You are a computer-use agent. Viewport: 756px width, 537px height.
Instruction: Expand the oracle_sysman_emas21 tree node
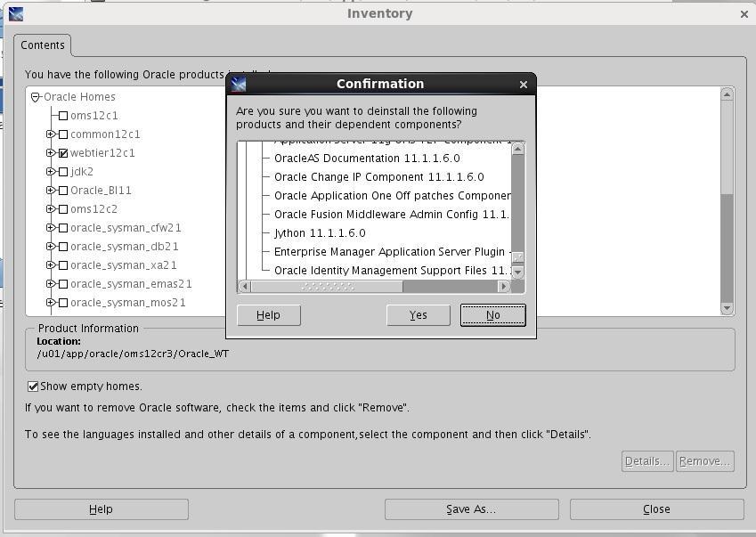51,283
